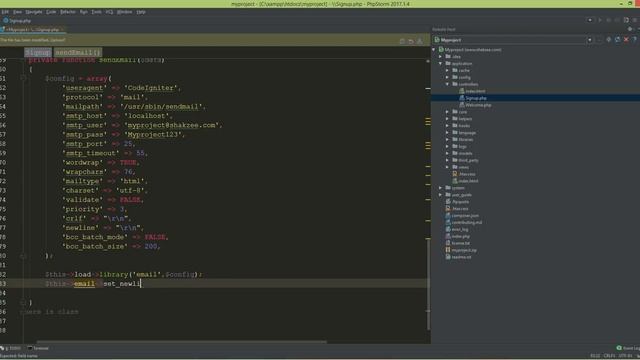Screen dimensions: 640x360
Task: Open the Event Log
Action: (x=628, y=348)
